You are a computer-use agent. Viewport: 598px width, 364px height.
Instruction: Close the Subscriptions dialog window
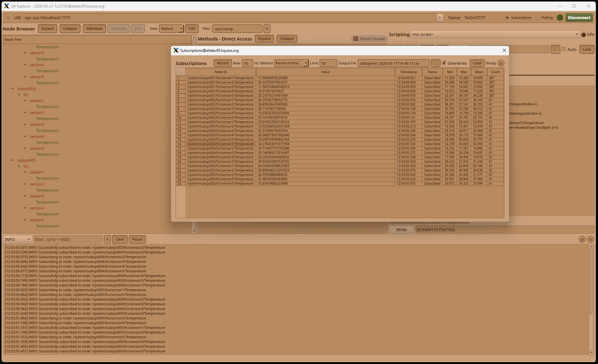tap(504, 50)
